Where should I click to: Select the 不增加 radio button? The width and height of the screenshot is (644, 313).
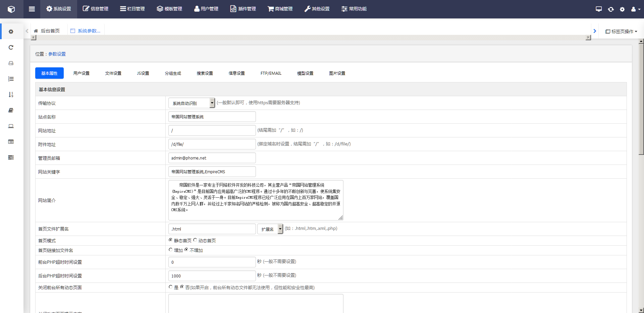(186, 250)
